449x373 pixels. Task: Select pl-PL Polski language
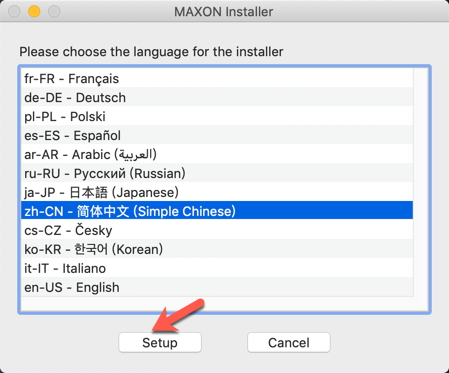(x=217, y=116)
